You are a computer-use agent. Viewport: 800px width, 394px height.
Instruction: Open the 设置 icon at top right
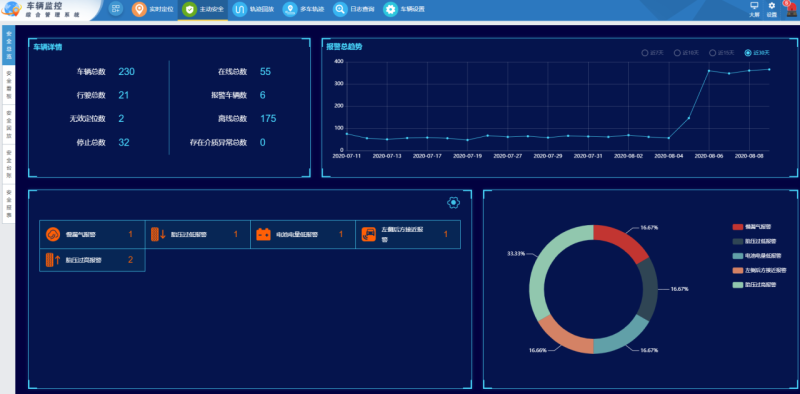point(772,6)
